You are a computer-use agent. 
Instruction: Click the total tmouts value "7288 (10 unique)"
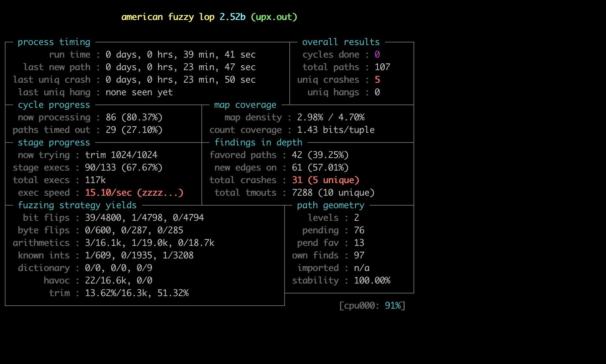tap(333, 193)
